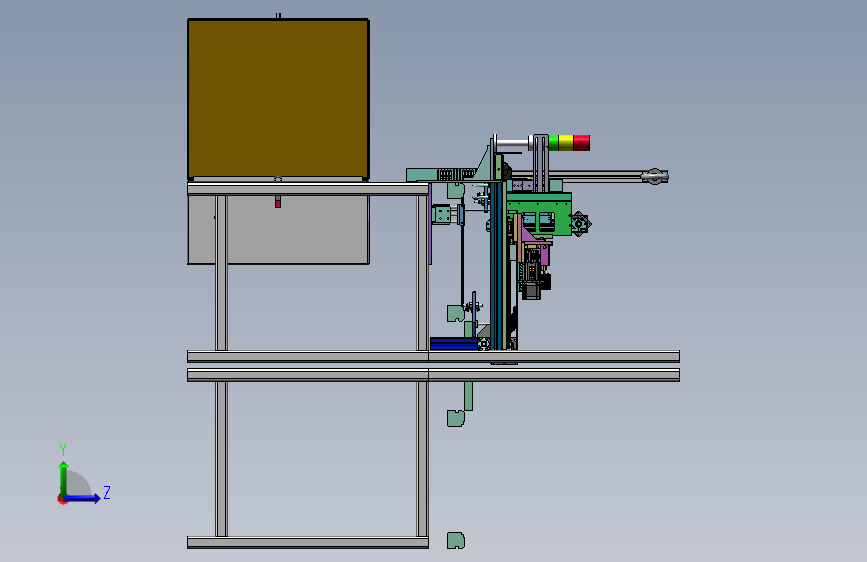Select the large brown cabinet box
This screenshot has width=867, height=562.
(x=278, y=99)
